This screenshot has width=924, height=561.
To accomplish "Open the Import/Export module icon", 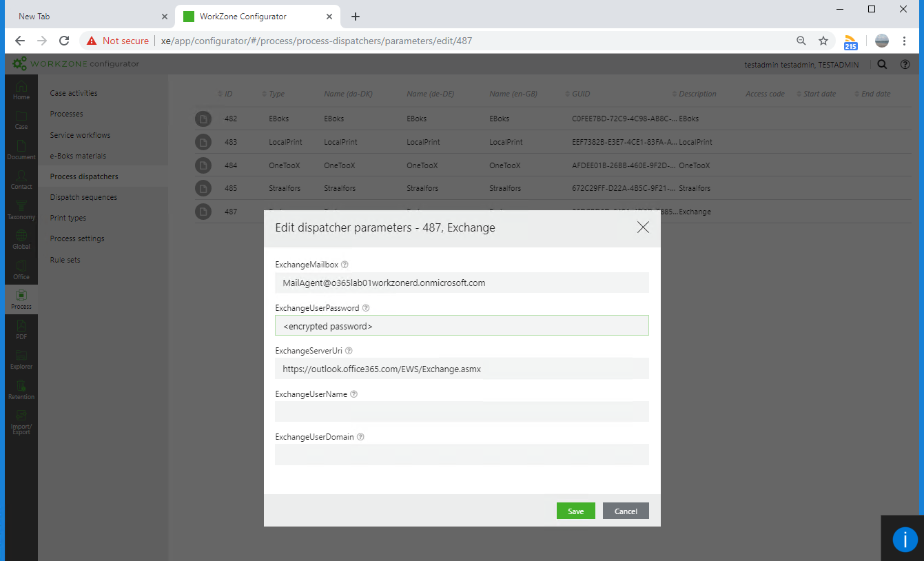I will point(21,422).
